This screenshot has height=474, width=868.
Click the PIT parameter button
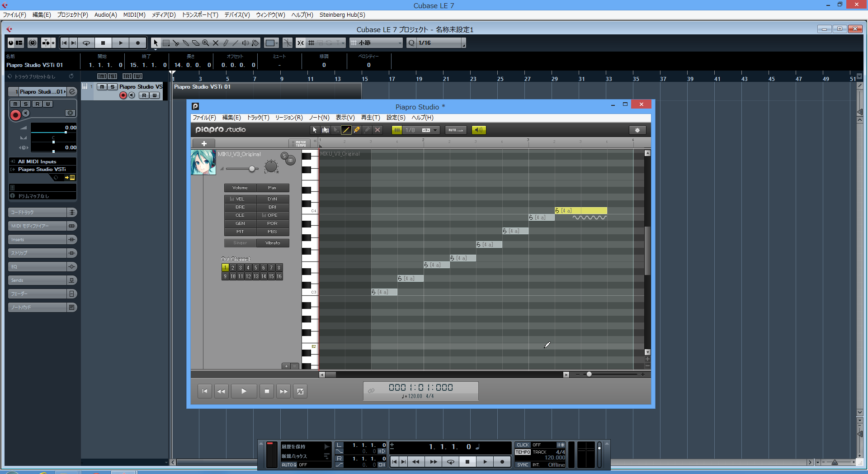(x=240, y=232)
